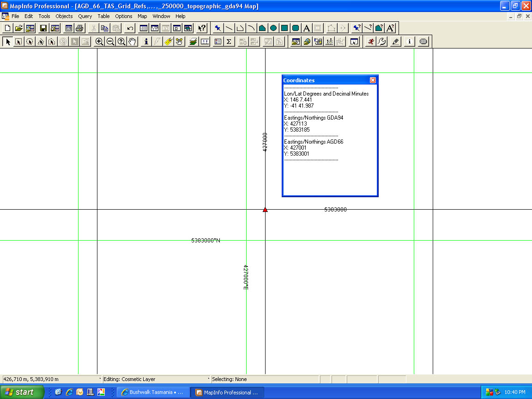Image resolution: width=532 pixels, height=399 pixels.
Task: Open Line Style icon
Action: coord(368,28)
